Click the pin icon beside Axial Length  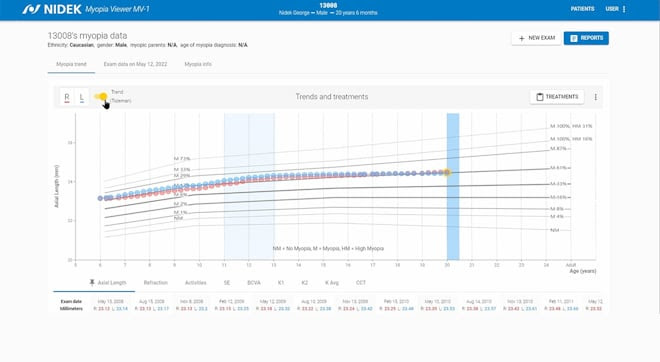[92, 282]
